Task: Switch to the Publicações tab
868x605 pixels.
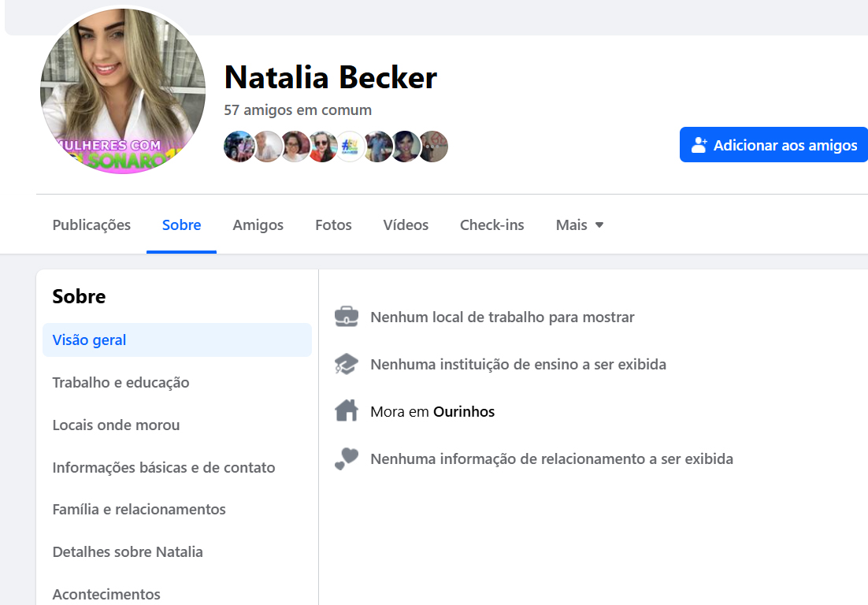Action: pyautogui.click(x=91, y=225)
